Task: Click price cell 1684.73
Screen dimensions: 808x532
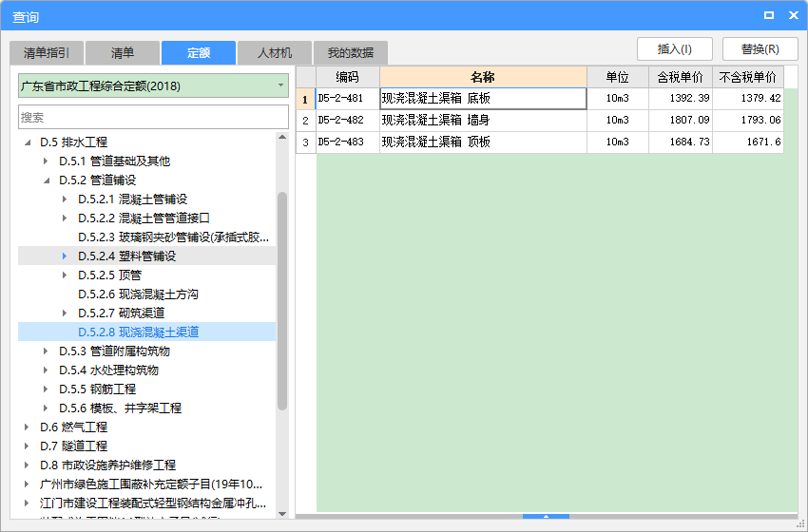Action: (x=681, y=142)
